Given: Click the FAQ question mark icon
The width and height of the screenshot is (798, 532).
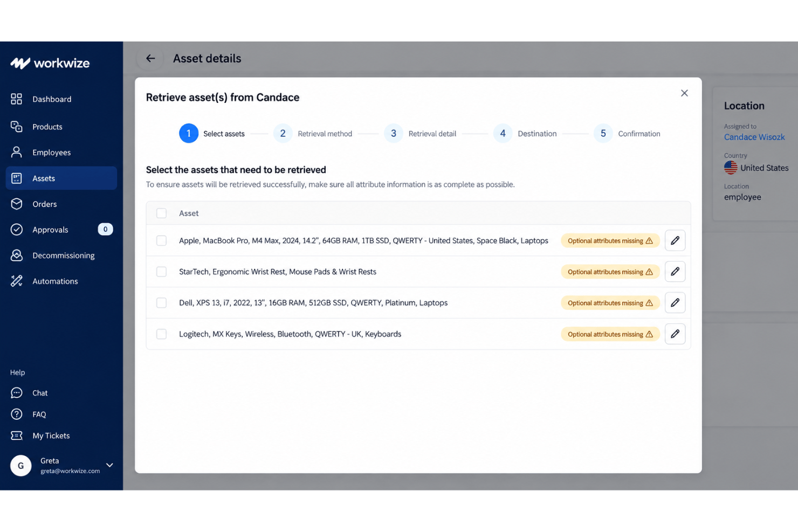Looking at the screenshot, I should (x=17, y=414).
